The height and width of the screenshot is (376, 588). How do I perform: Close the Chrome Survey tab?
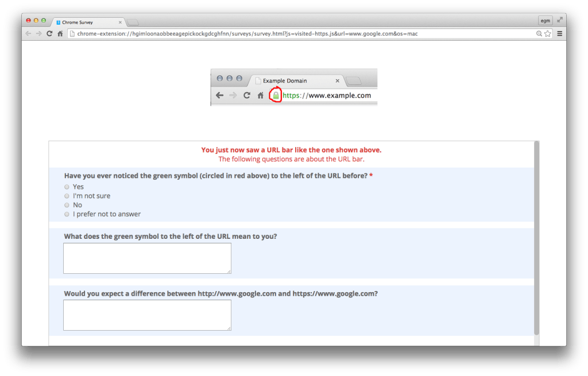pyautogui.click(x=121, y=22)
